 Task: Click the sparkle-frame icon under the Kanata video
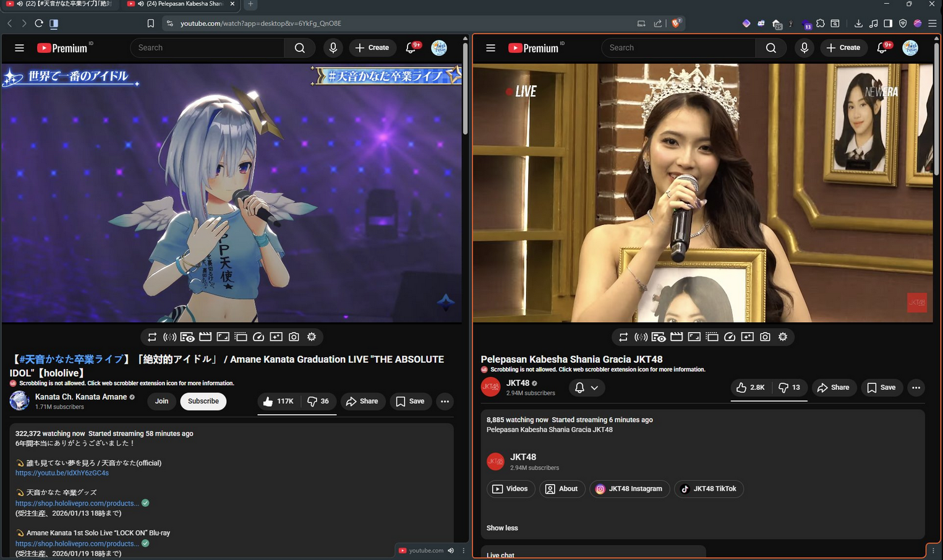[x=276, y=337]
